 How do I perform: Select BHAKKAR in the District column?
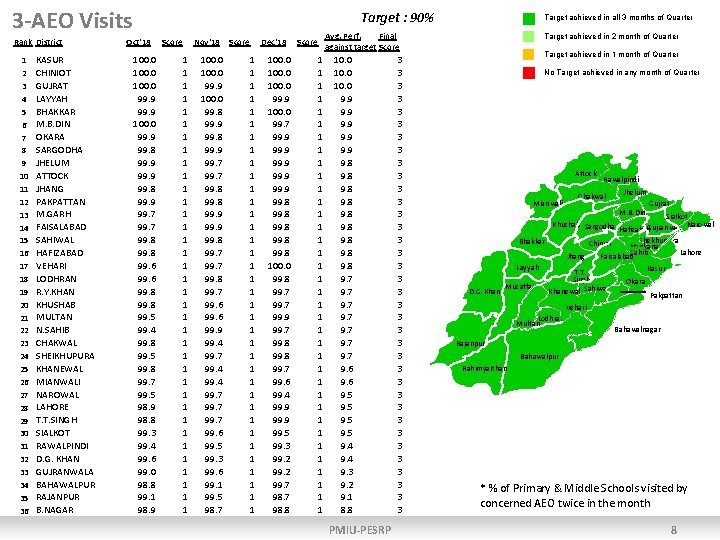click(56, 112)
